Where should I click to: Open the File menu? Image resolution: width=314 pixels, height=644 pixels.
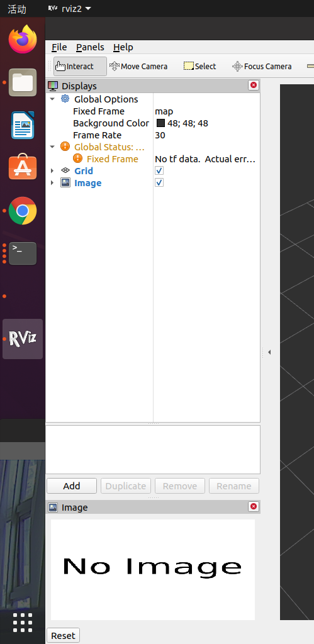click(59, 47)
